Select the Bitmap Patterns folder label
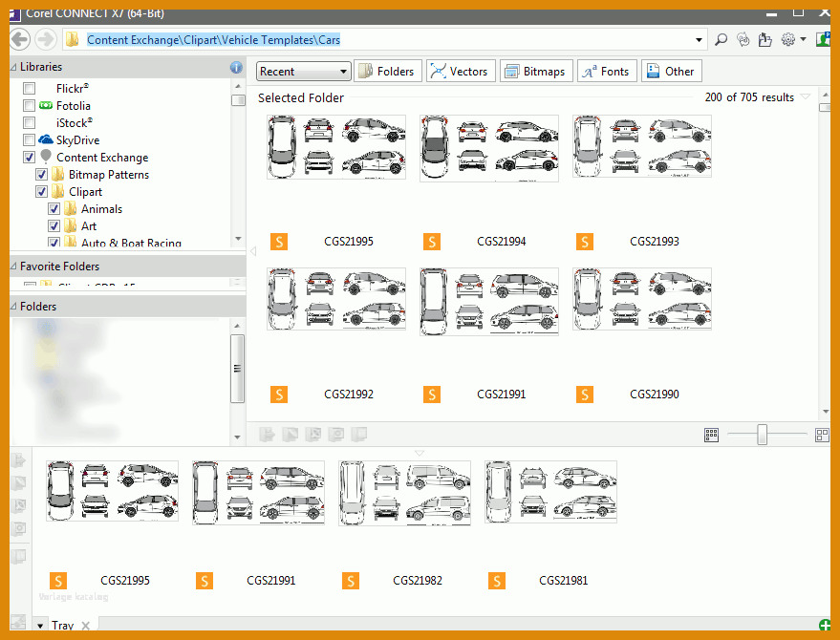The width and height of the screenshot is (840, 640). pos(109,175)
